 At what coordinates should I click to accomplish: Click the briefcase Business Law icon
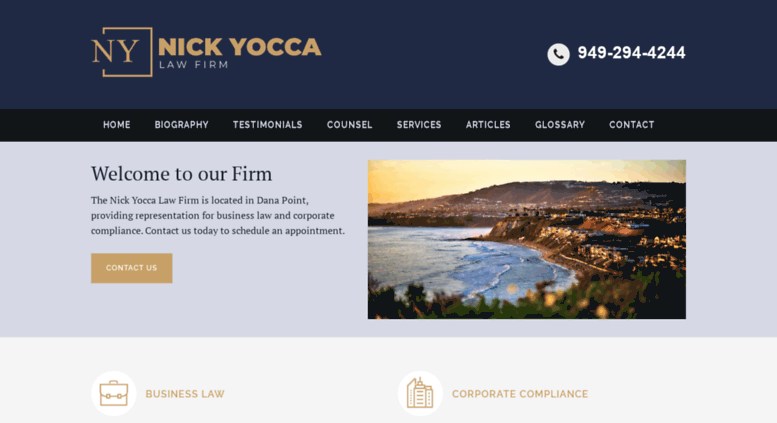coord(114,393)
